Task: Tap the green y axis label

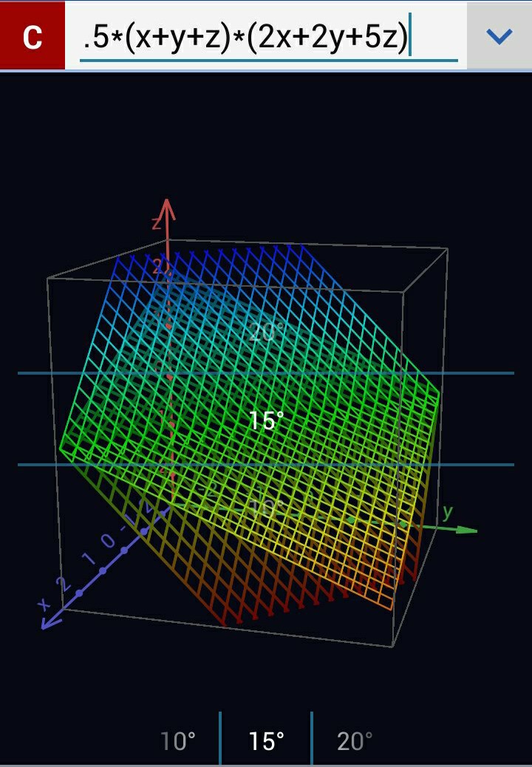Action: pyautogui.click(x=447, y=511)
